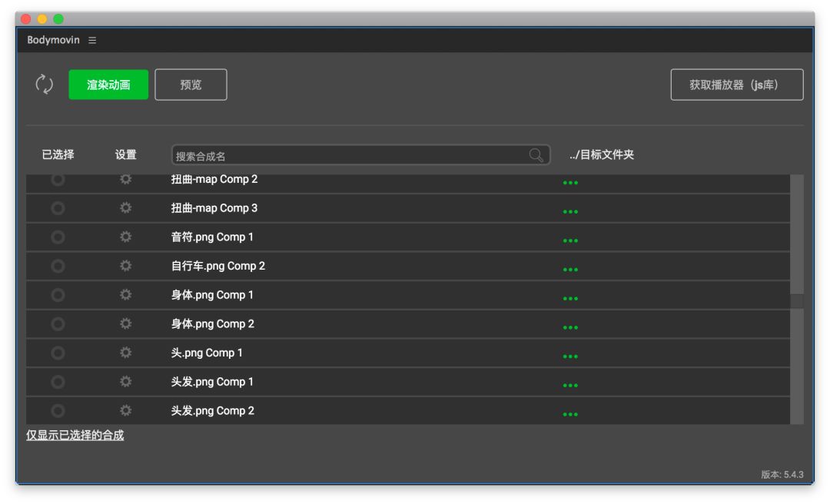Click the 版本: 5.4.3 version label
830x504 pixels.
(782, 474)
